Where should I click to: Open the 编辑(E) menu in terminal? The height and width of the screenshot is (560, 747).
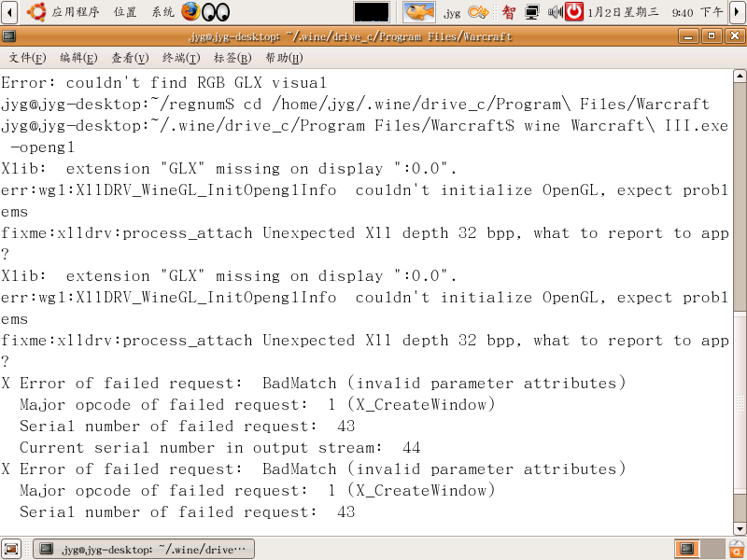pos(78,58)
